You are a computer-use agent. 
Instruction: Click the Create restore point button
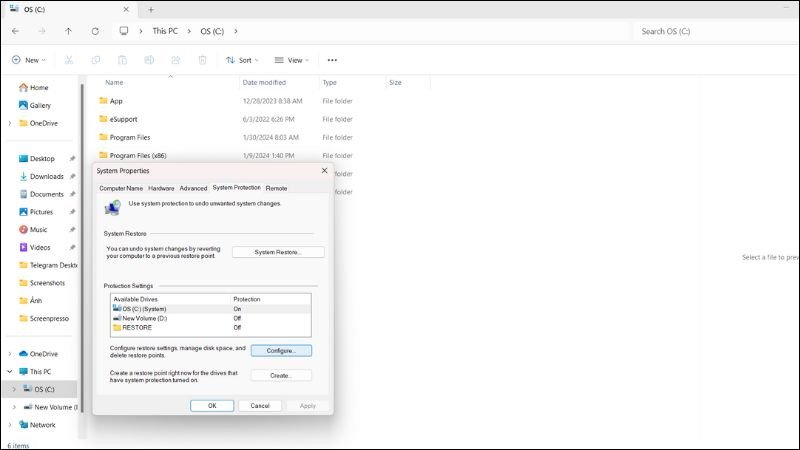pos(281,376)
